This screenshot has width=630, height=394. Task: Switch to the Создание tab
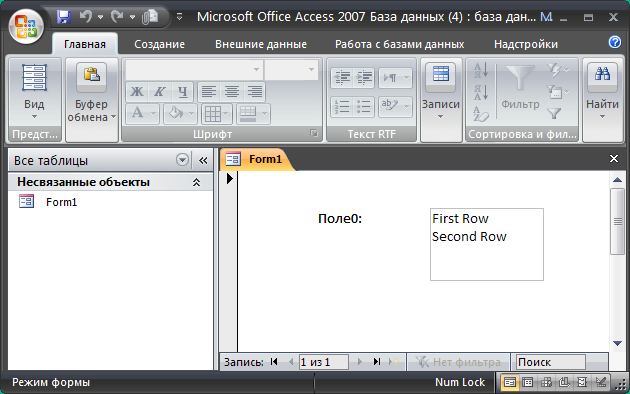(159, 44)
